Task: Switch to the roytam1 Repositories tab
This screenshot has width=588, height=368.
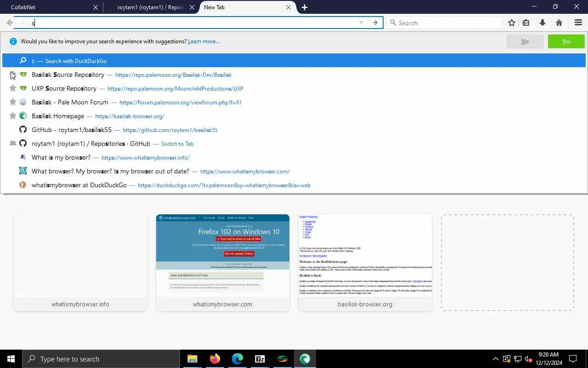Action: coord(151,7)
